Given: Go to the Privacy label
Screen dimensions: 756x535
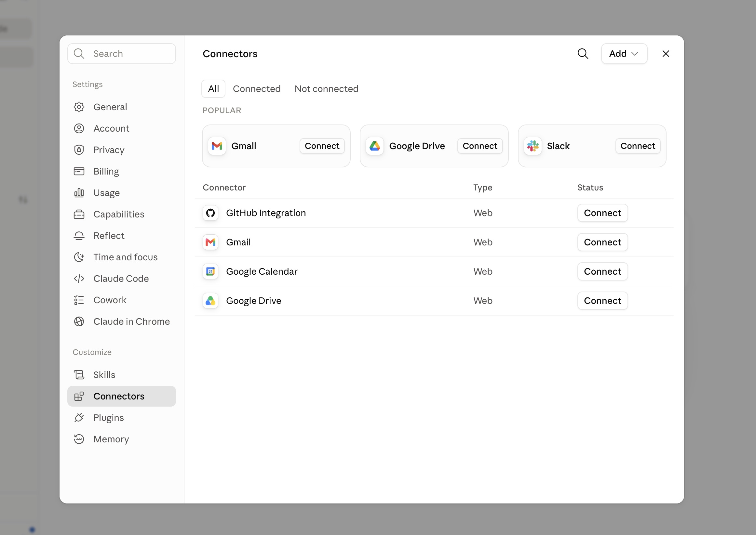Looking at the screenshot, I should (109, 150).
